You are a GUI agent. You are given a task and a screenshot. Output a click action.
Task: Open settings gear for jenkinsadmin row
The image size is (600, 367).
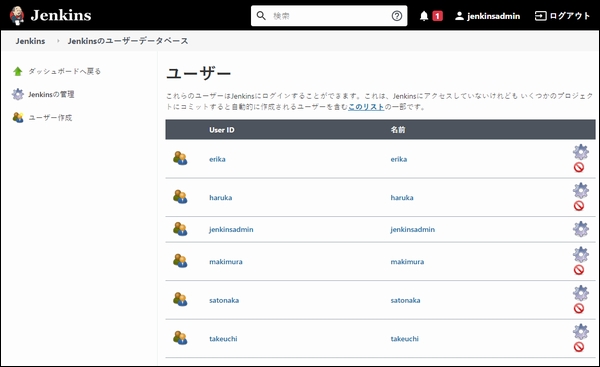[580, 229]
